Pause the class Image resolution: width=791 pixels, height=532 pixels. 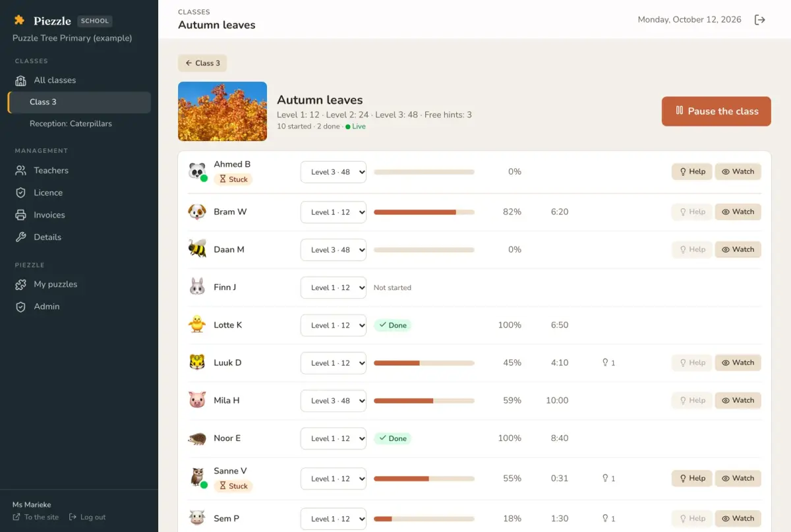717,111
